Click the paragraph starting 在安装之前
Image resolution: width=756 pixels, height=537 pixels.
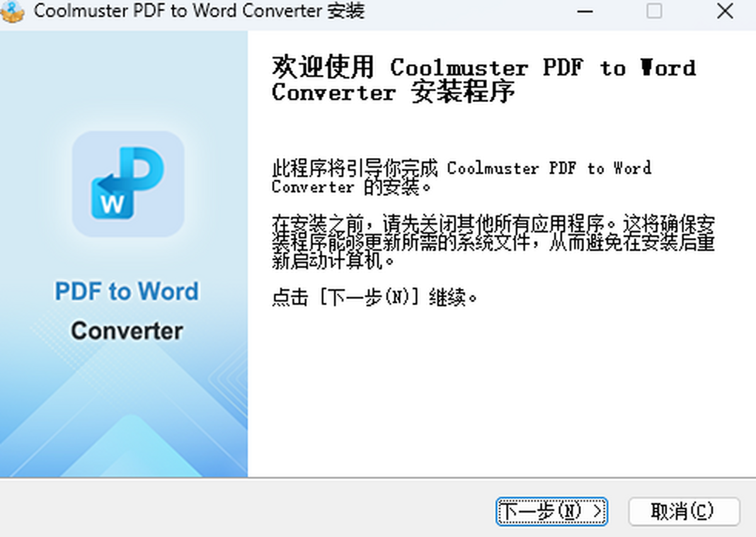click(x=493, y=242)
